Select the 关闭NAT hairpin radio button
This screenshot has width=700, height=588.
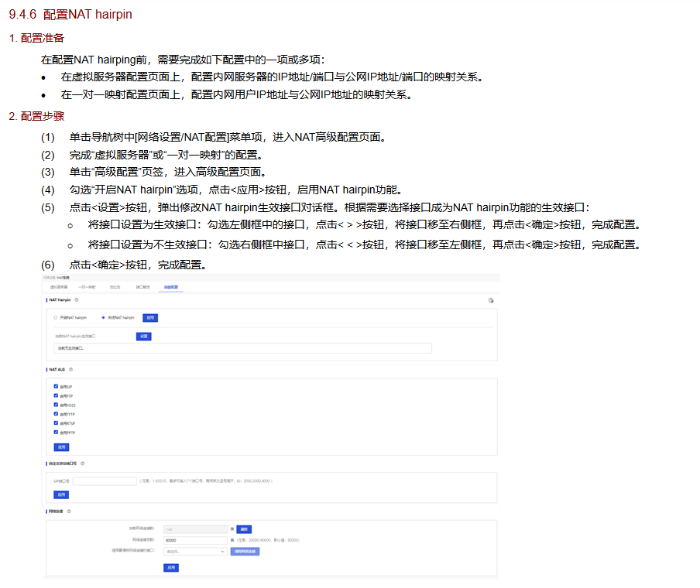[103, 318]
